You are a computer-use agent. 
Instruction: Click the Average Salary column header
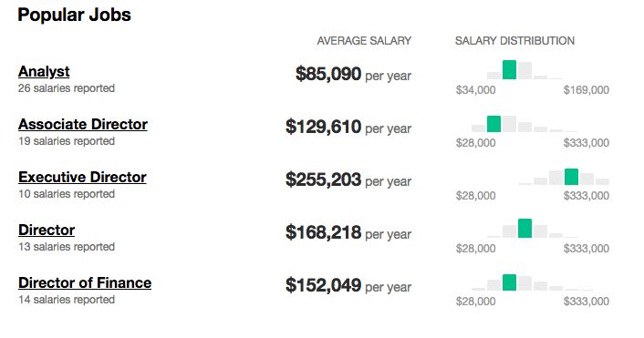364,41
